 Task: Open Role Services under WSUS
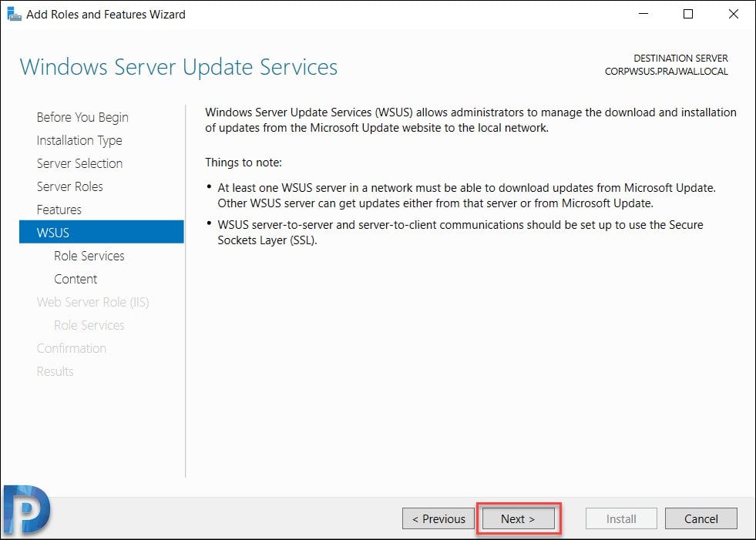[89, 256]
